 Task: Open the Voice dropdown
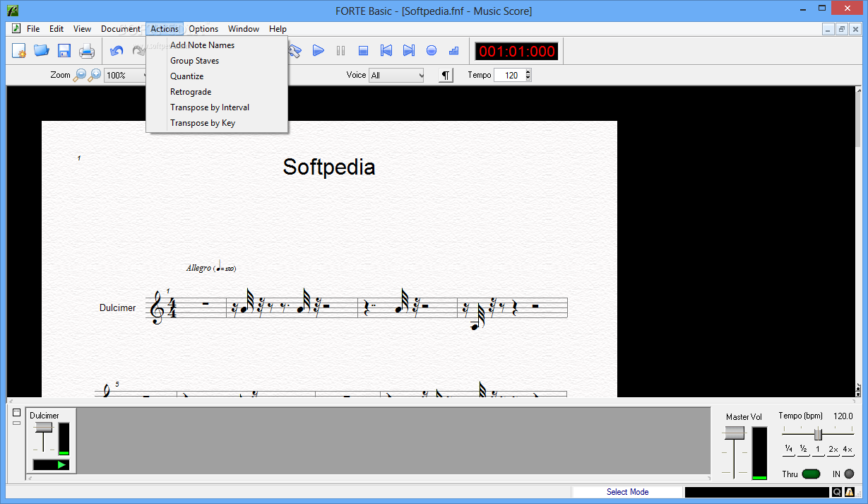click(x=397, y=75)
